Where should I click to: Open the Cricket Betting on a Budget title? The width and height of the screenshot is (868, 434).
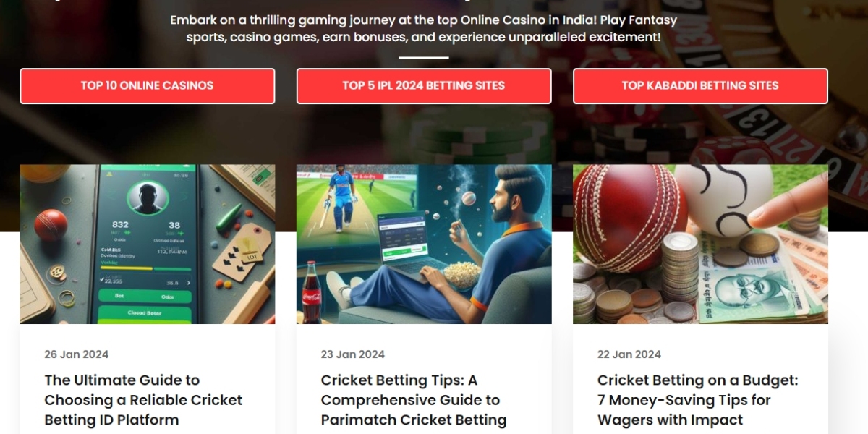(x=697, y=400)
